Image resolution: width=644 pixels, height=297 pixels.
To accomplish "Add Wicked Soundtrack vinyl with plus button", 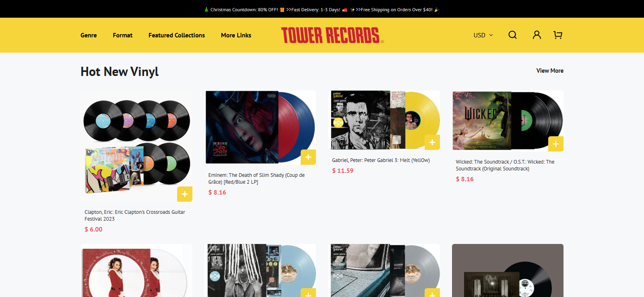I will pyautogui.click(x=556, y=144).
